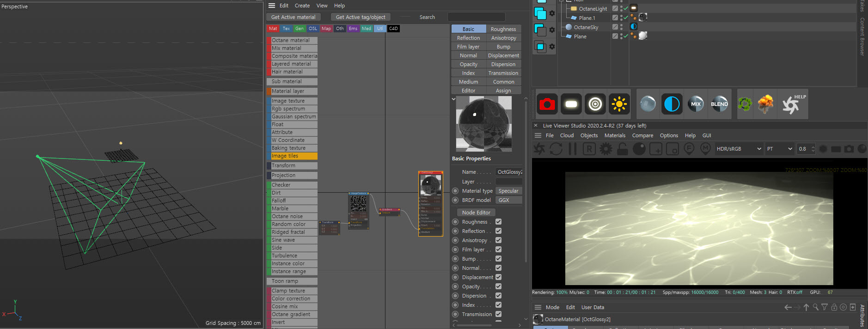Toggle the Displacement checkbox
This screenshot has width=868, height=329.
click(x=498, y=277)
